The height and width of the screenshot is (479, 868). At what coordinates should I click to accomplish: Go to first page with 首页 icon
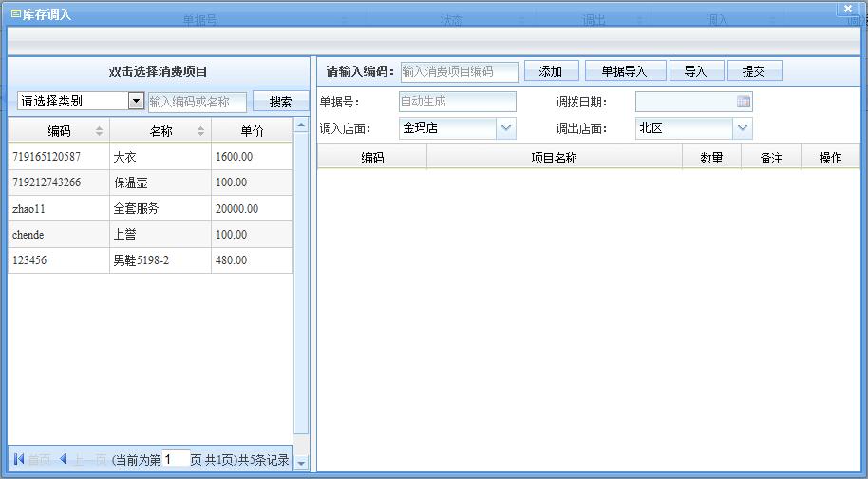(19, 460)
